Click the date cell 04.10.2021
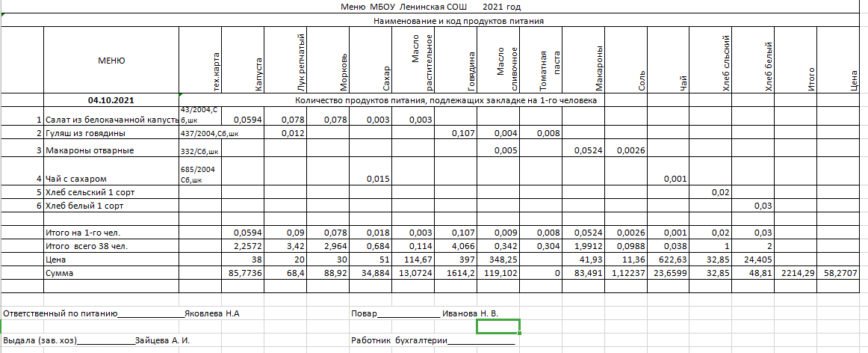 coord(111,99)
